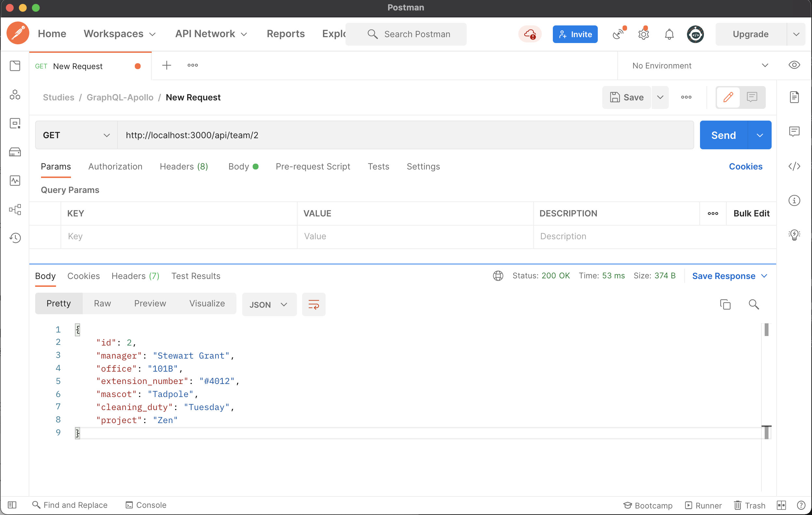Image resolution: width=812 pixels, height=515 pixels.
Task: Open the Monitors sidebar icon
Action: [x=15, y=181]
